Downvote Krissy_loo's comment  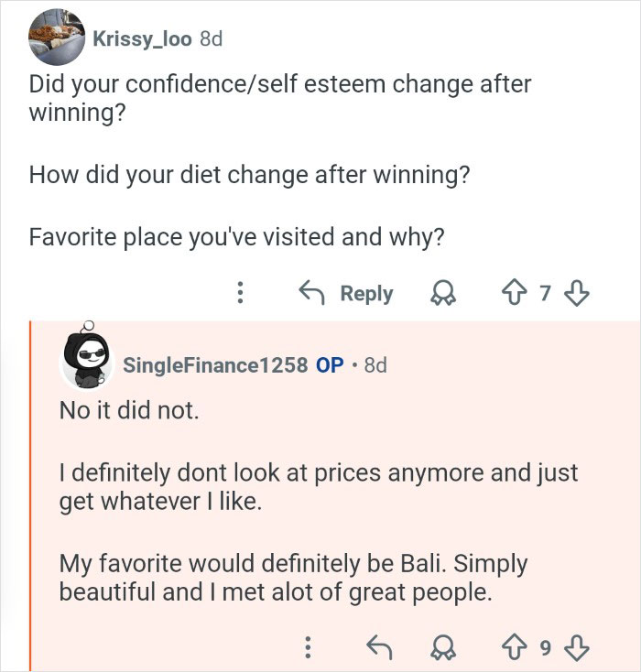(x=576, y=293)
